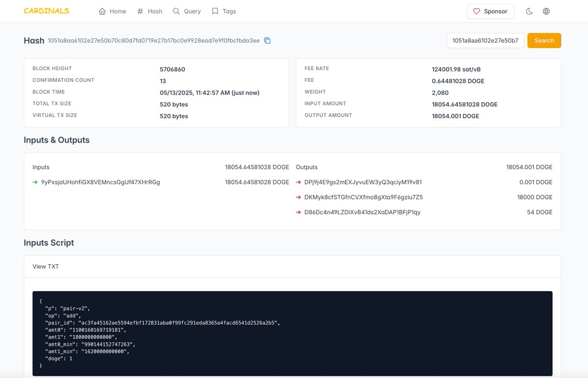Screen dimensions: 588x378
Task: Open the language globe selector
Action: click(x=546, y=11)
